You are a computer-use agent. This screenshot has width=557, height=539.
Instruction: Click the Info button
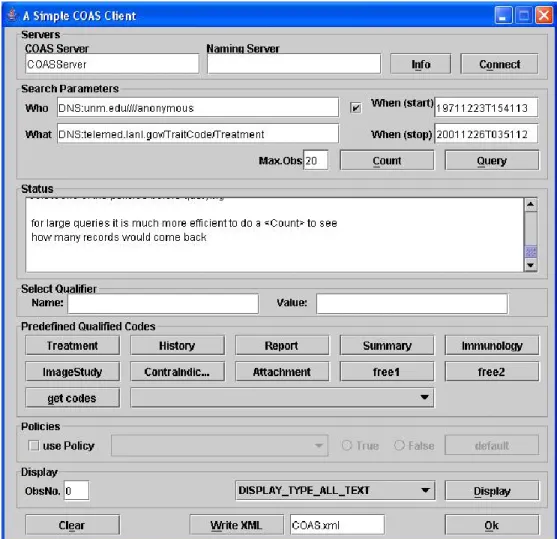pos(421,64)
